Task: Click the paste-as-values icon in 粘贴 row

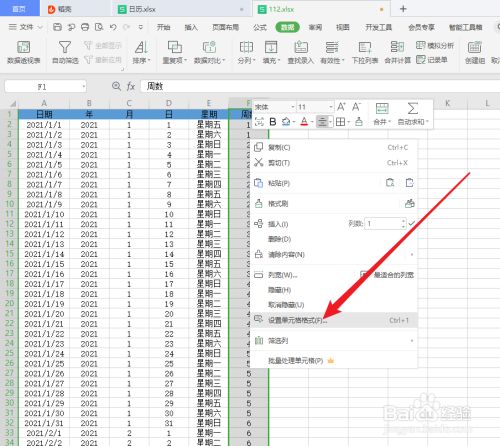Action: tap(390, 183)
